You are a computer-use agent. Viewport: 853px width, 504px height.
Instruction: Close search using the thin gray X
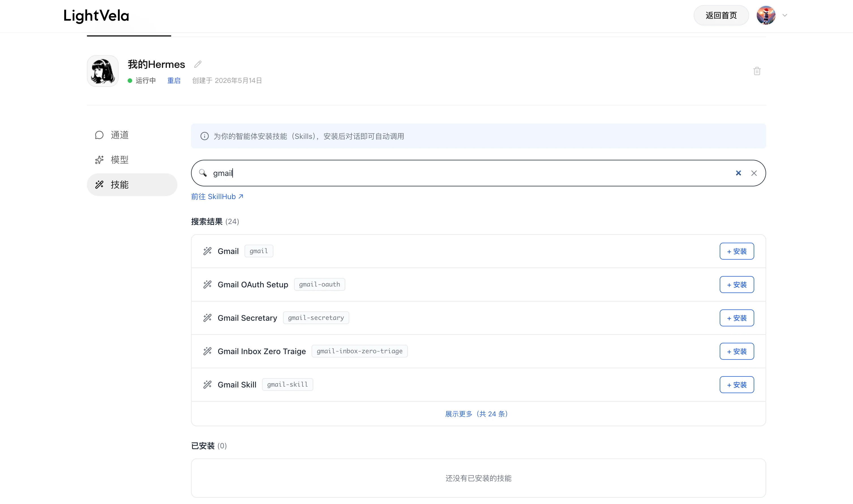754,173
